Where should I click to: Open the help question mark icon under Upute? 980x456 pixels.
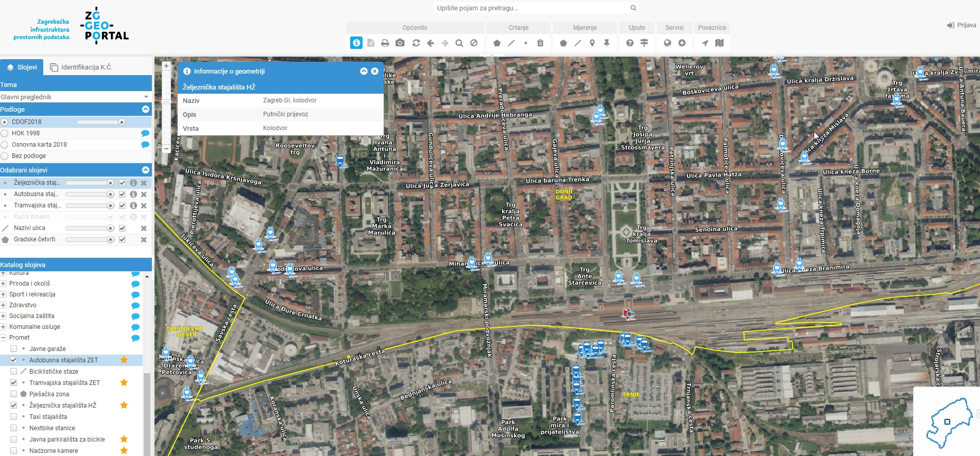(630, 43)
